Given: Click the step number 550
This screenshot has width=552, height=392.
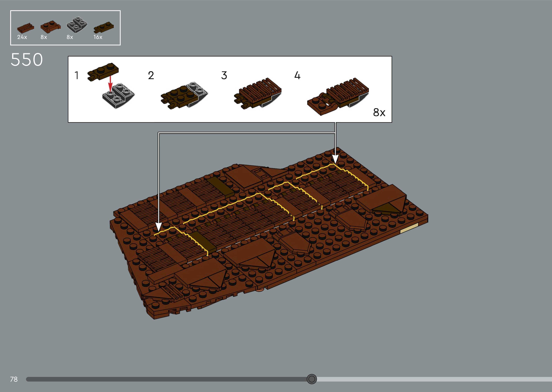Looking at the screenshot, I should pos(27,60).
